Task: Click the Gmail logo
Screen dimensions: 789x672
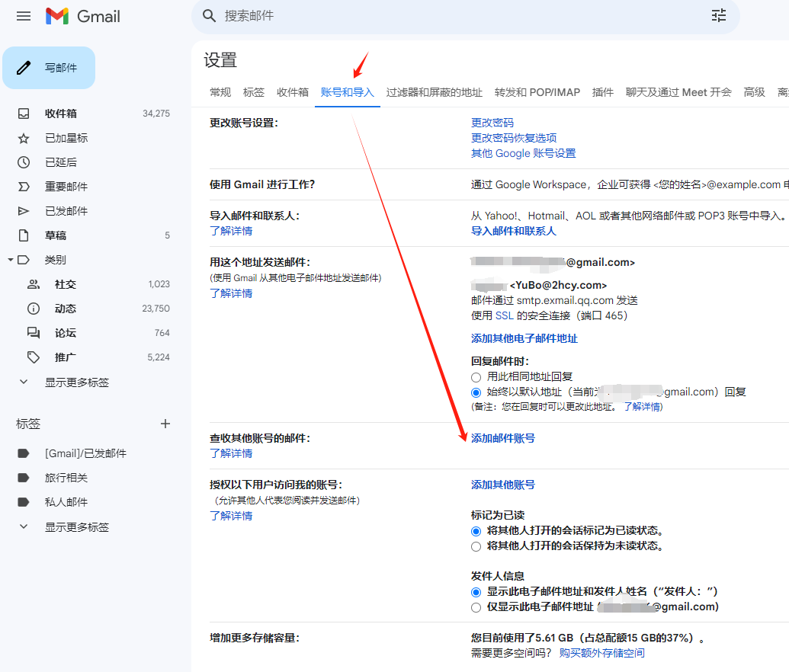Action: click(x=83, y=16)
